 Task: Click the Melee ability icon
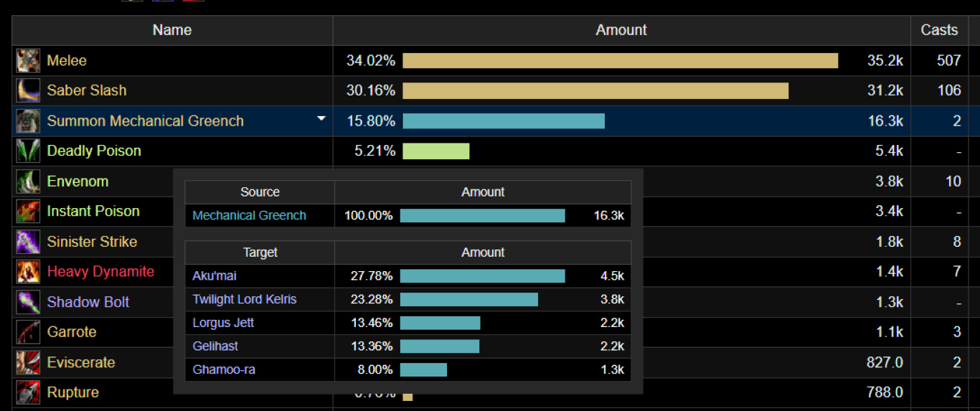(x=29, y=61)
